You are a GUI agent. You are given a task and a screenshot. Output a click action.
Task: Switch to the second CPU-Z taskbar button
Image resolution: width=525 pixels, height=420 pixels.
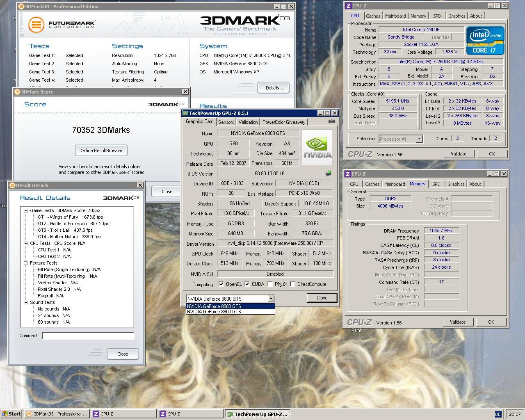pos(191,414)
